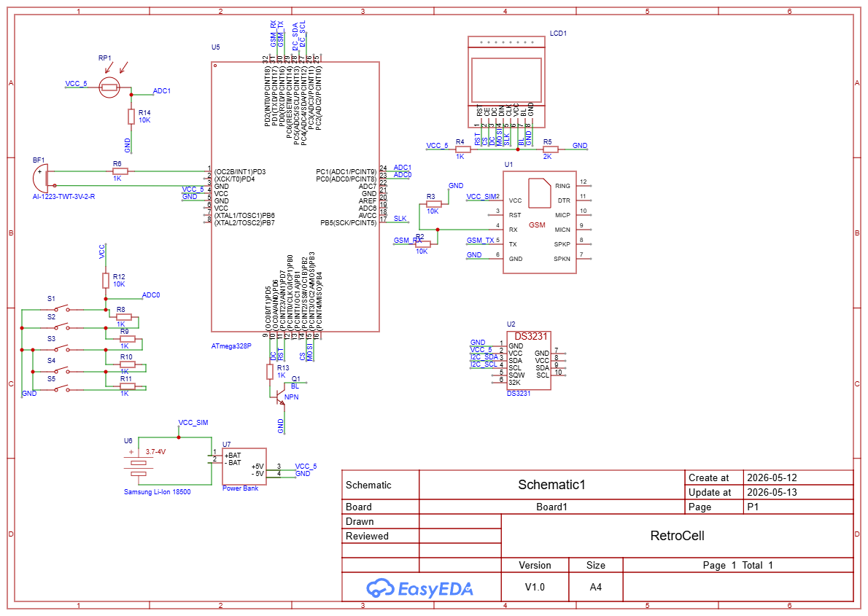This screenshot has height=616, width=868.
Task: Select the R4 1K resistor near LCD1
Action: pyautogui.click(x=462, y=149)
